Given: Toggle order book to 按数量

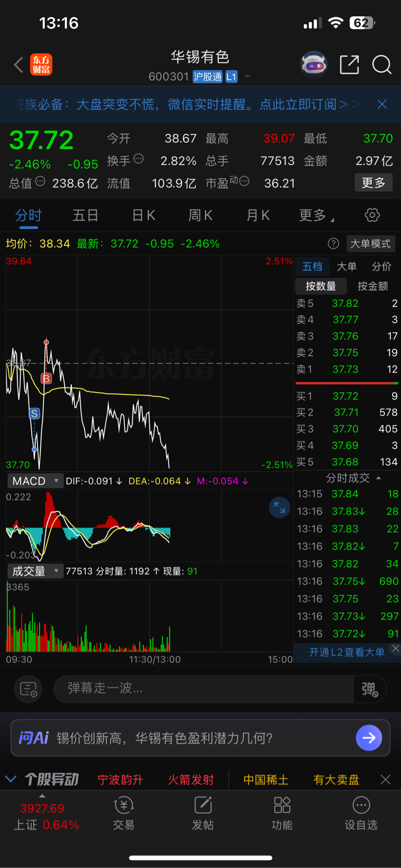Looking at the screenshot, I should tap(321, 286).
